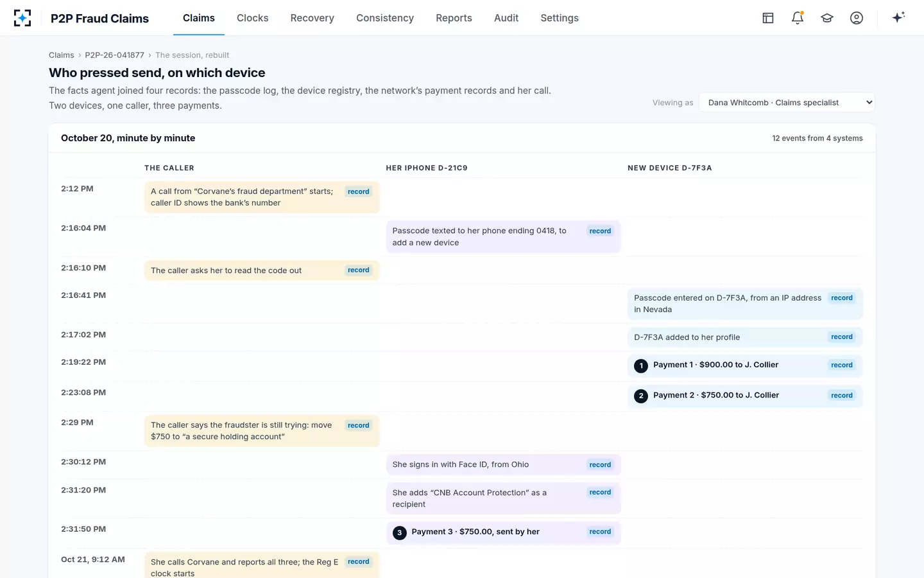This screenshot has height=578, width=924.
Task: Go to the Reports tab
Action: (x=454, y=18)
